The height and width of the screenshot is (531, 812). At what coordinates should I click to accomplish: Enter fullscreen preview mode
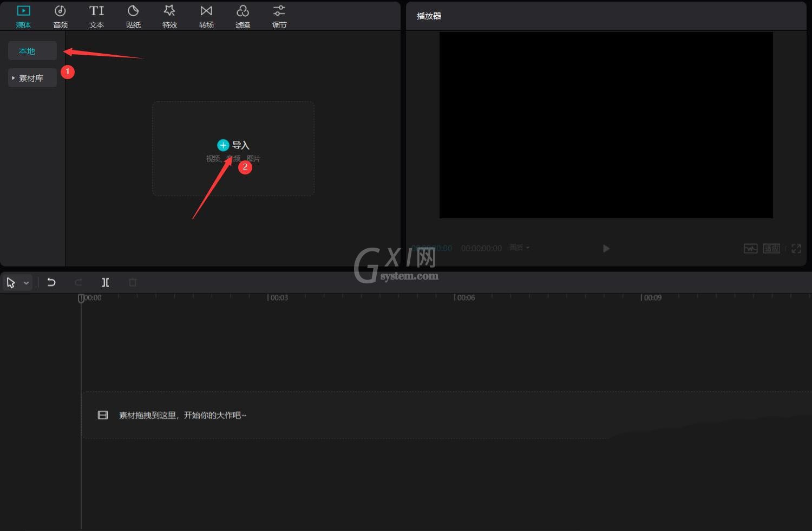(796, 248)
